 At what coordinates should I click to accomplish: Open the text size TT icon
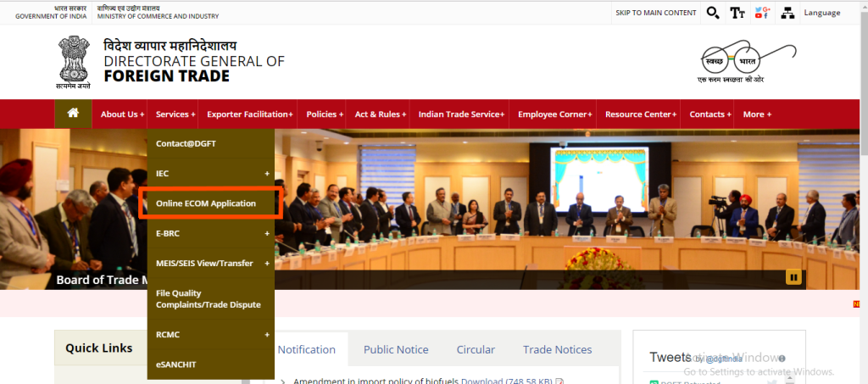point(737,13)
